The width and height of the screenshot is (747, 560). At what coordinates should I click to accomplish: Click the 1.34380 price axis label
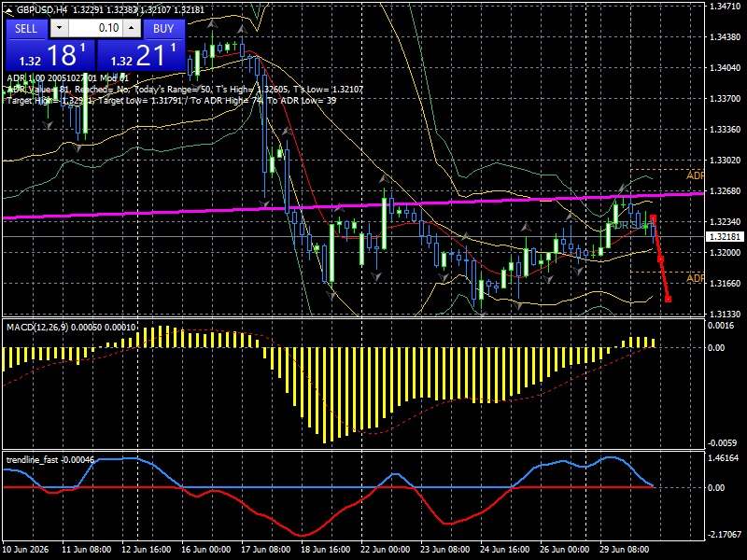point(725,37)
